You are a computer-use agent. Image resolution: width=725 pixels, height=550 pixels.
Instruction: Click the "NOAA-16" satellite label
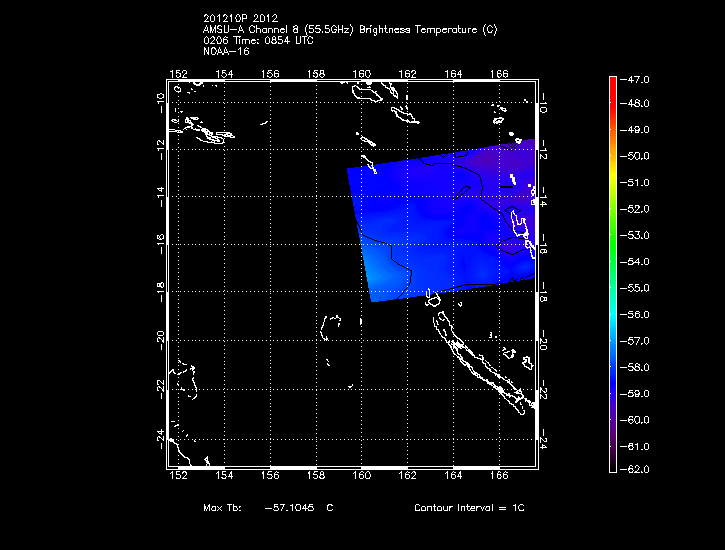[226, 51]
